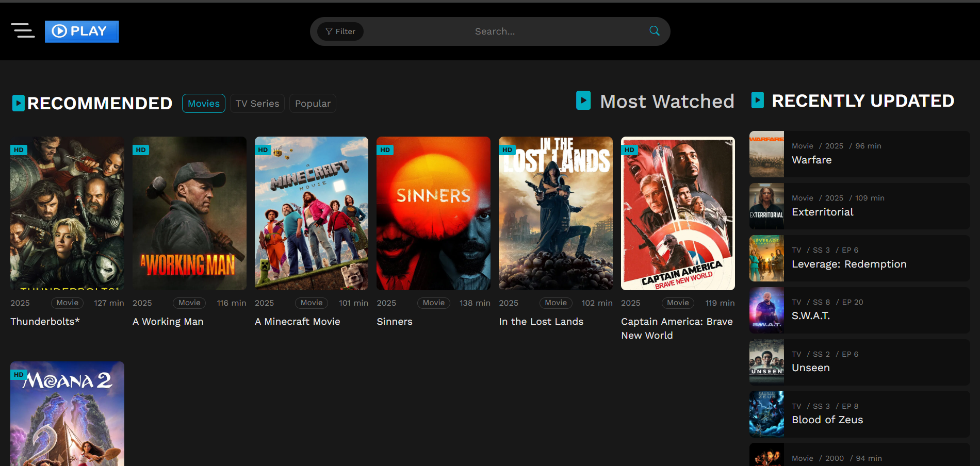The height and width of the screenshot is (466, 980).
Task: Open the A Minecraft Movie poster
Action: [x=312, y=213]
